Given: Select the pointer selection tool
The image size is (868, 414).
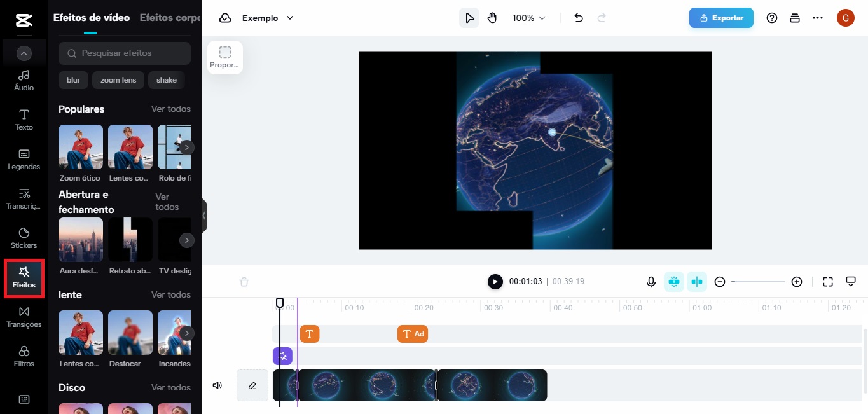Looking at the screenshot, I should 469,18.
